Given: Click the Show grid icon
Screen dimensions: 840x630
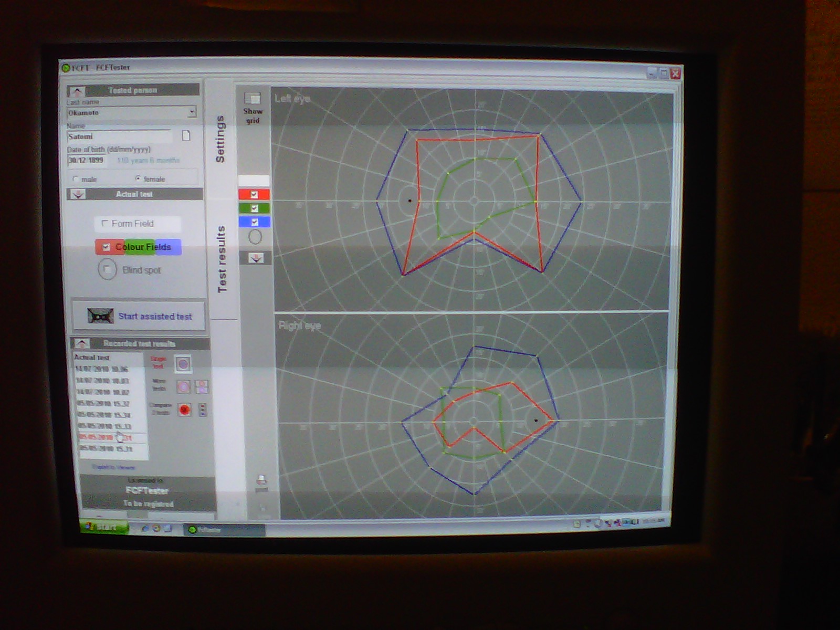Looking at the screenshot, I should [253, 99].
